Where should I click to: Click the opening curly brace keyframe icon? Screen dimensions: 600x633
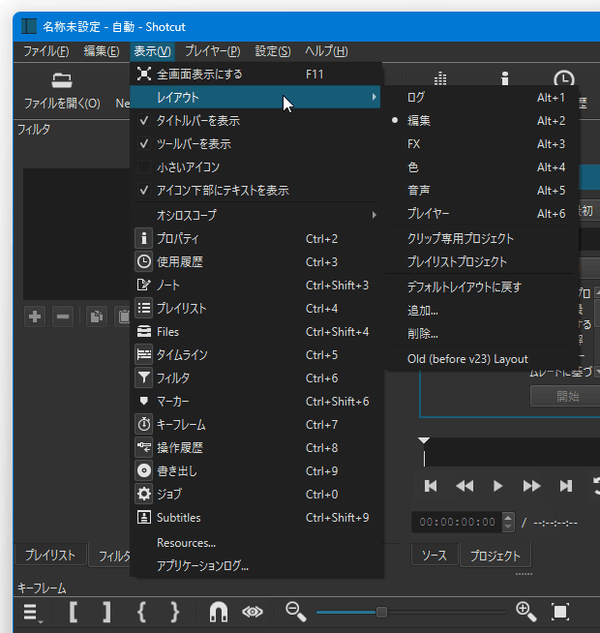click(x=142, y=612)
